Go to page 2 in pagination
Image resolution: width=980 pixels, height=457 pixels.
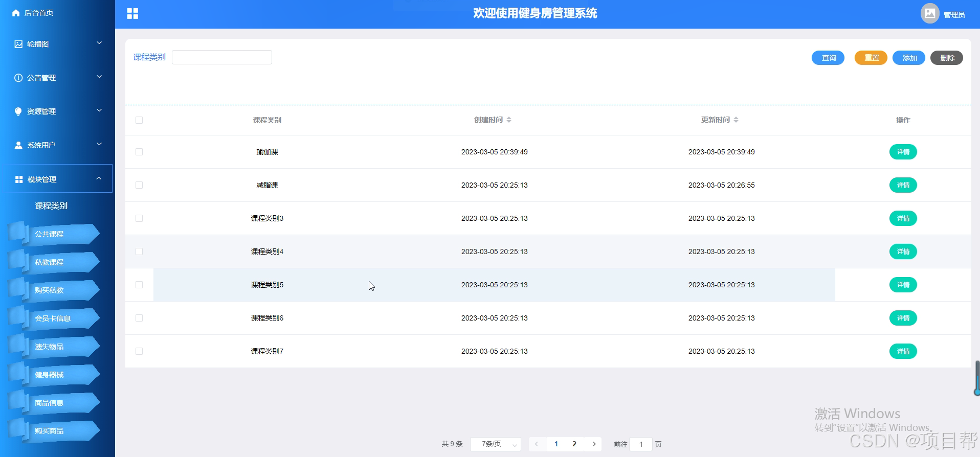click(x=574, y=444)
